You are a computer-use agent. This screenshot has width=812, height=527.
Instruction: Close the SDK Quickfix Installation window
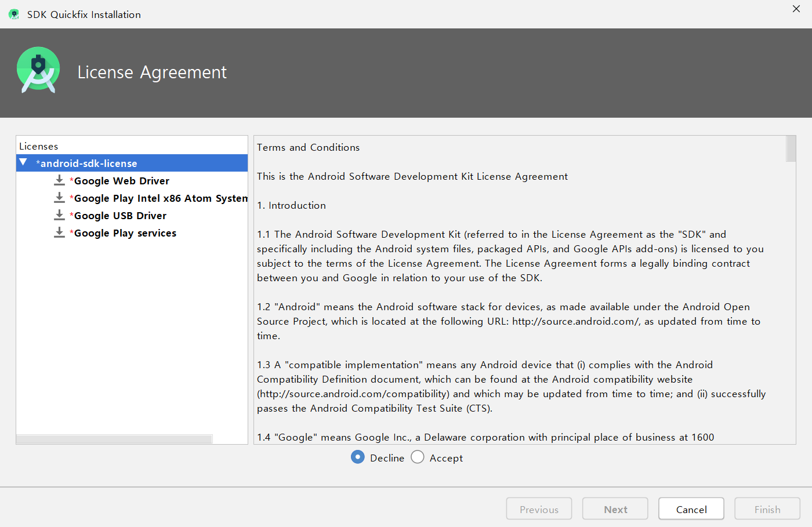pos(796,9)
